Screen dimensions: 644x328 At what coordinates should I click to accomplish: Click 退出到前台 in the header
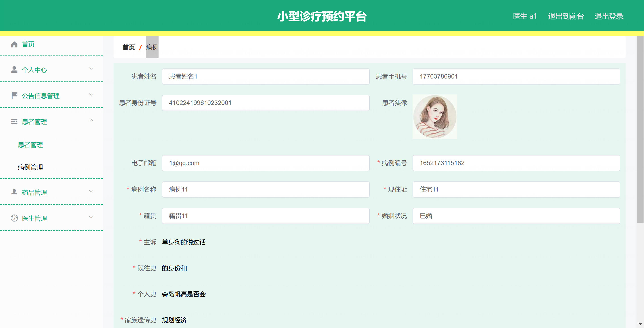coord(566,16)
